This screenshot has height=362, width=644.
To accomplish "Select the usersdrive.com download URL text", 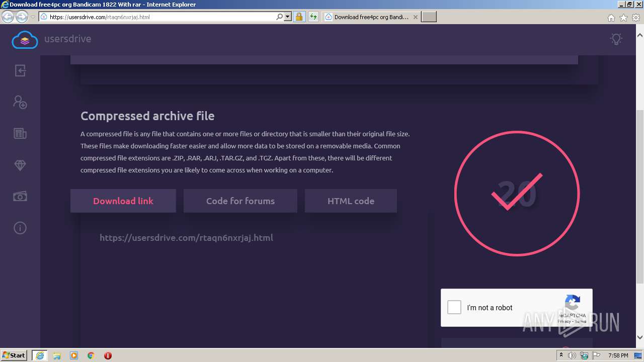I will pyautogui.click(x=186, y=238).
